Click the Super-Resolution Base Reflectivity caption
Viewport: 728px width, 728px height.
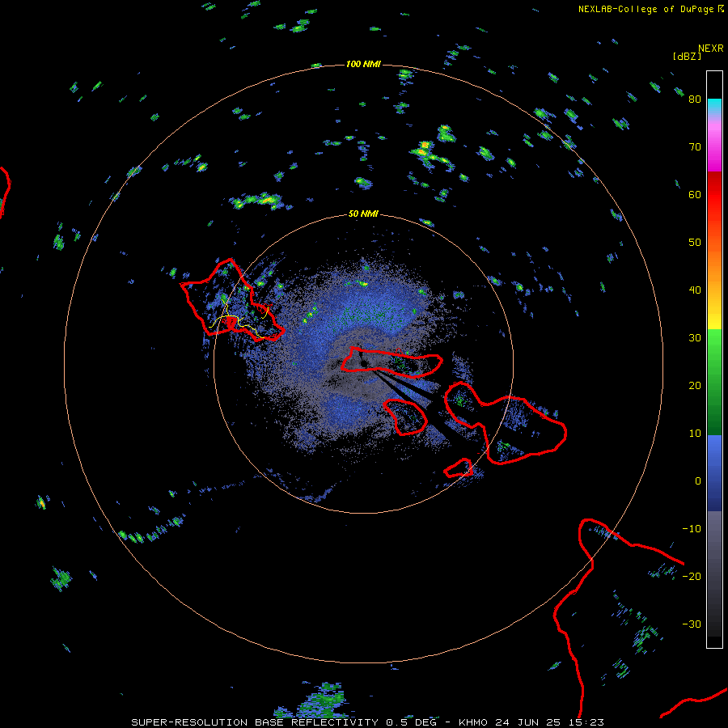[367, 722]
